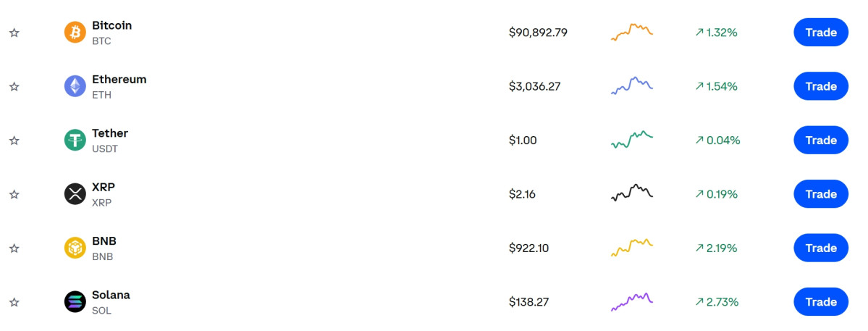Toggle the BNB watchlist star

click(14, 248)
